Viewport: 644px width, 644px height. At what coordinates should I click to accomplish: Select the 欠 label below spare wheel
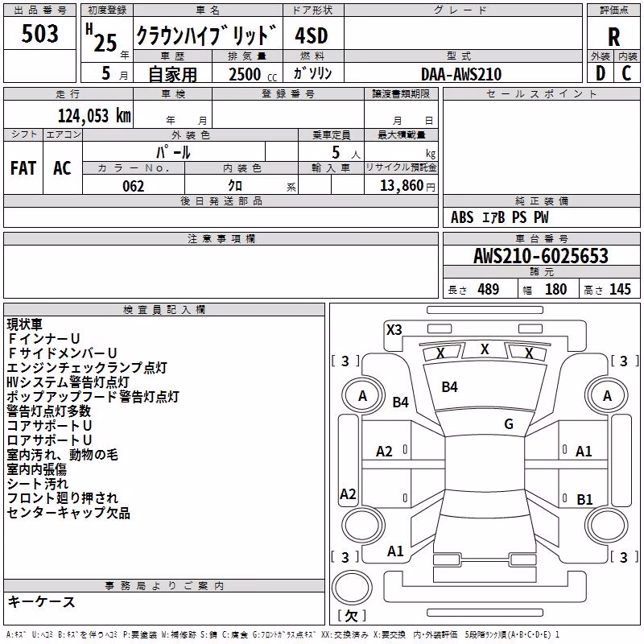coord(352,616)
